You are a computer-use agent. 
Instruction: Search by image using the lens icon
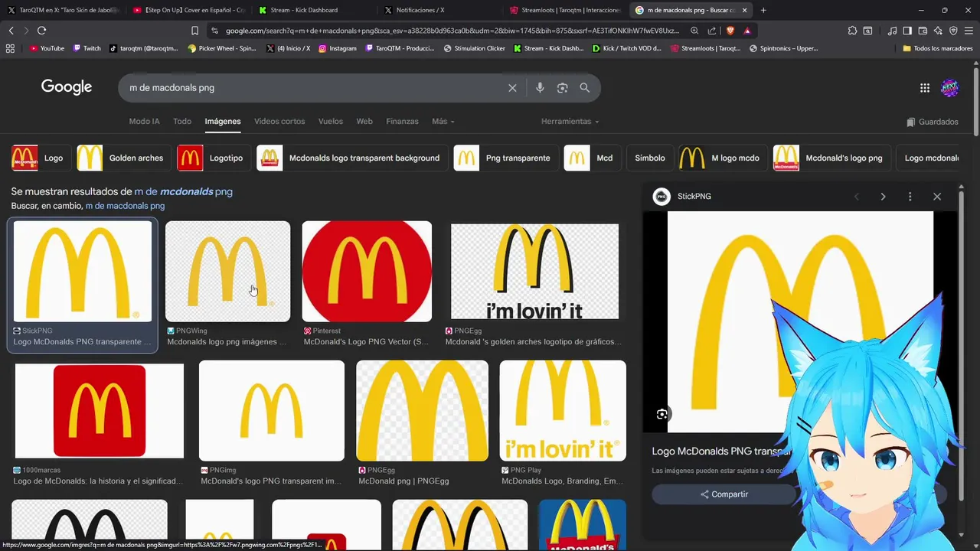point(562,88)
